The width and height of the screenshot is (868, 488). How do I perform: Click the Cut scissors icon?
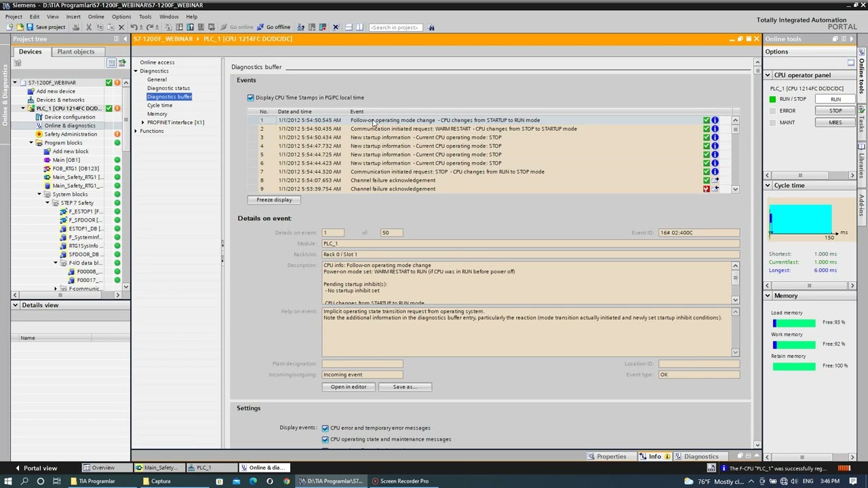pos(89,27)
